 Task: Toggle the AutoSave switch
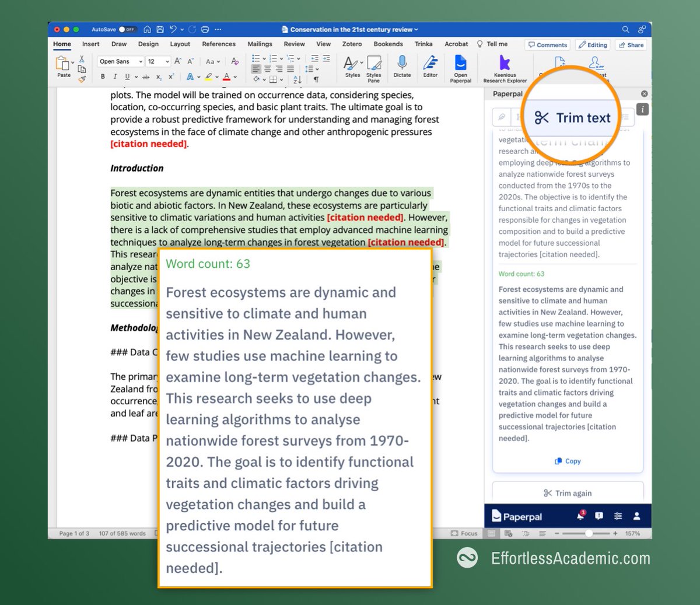coord(127,29)
